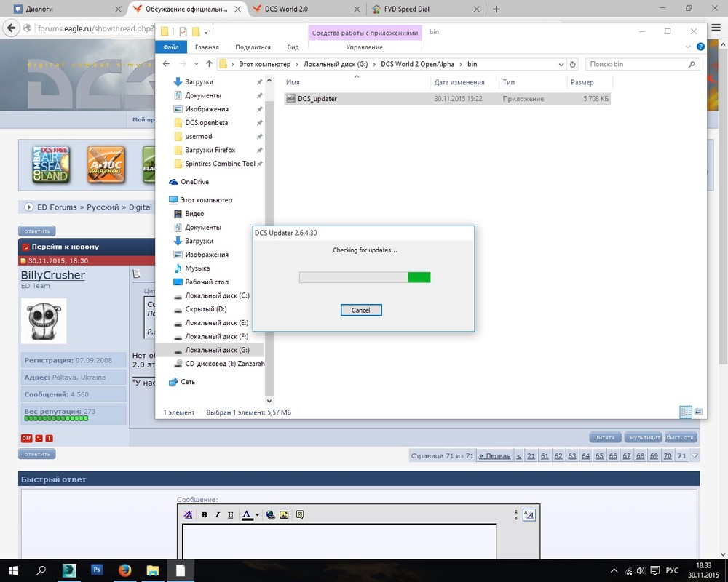728x582 pixels.
Task: Select OneDrive in navigation pane
Action: [194, 181]
